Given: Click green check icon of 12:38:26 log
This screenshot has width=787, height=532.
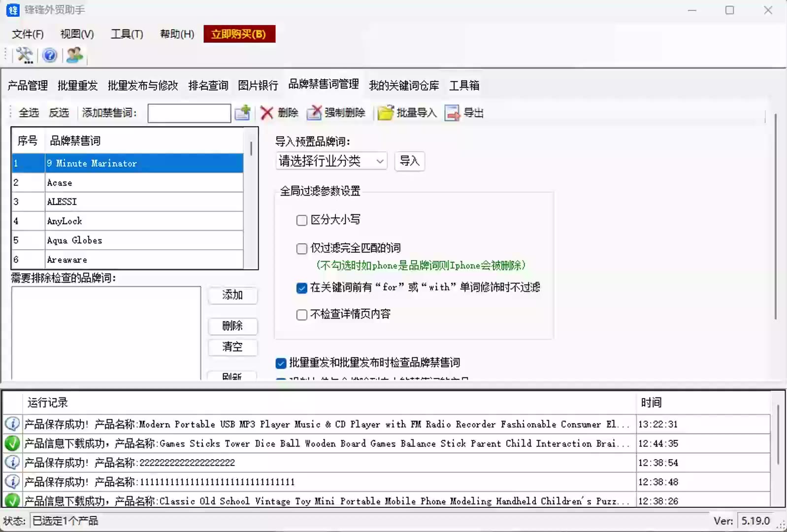Looking at the screenshot, I should 12,500.
